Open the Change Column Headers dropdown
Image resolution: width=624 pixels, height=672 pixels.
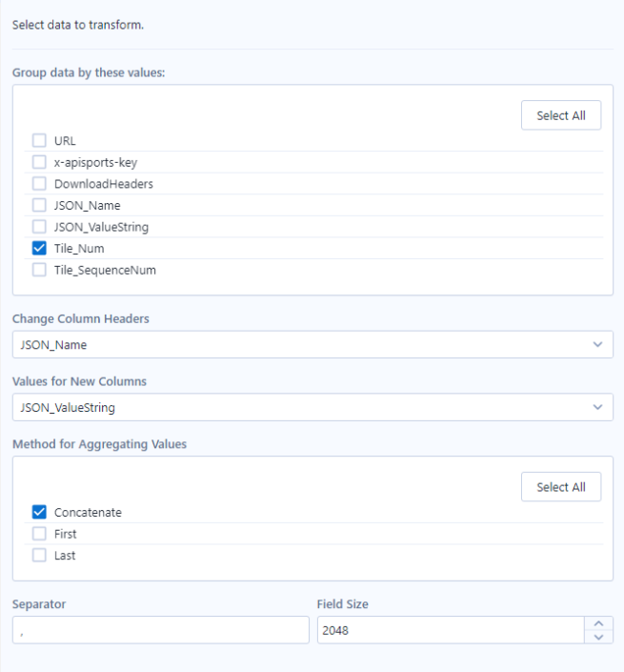pyautogui.click(x=305, y=345)
